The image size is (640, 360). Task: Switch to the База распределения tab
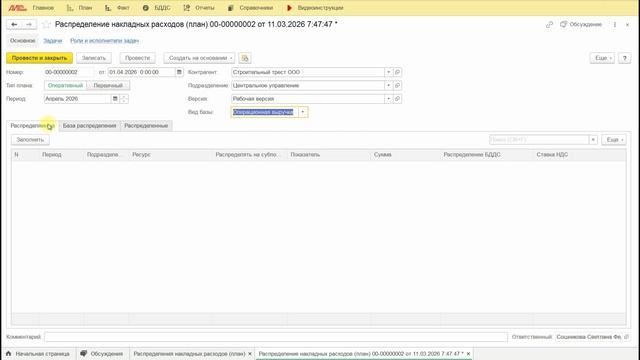[89, 126]
